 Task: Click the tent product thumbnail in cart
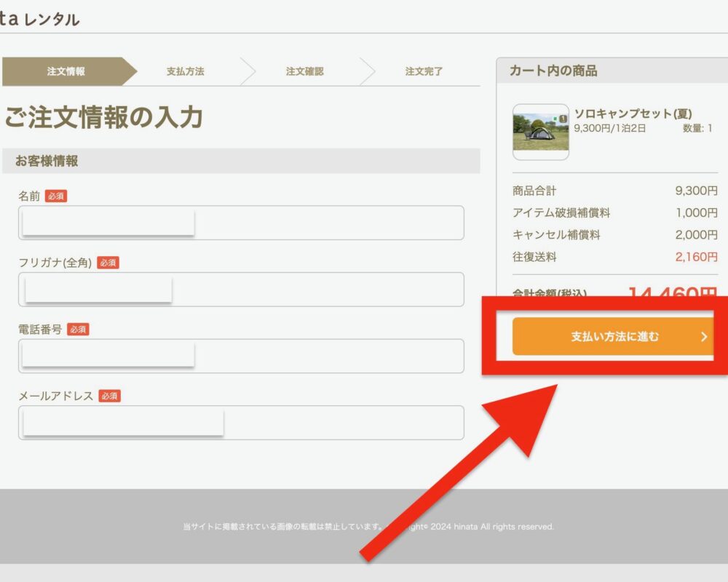point(540,132)
